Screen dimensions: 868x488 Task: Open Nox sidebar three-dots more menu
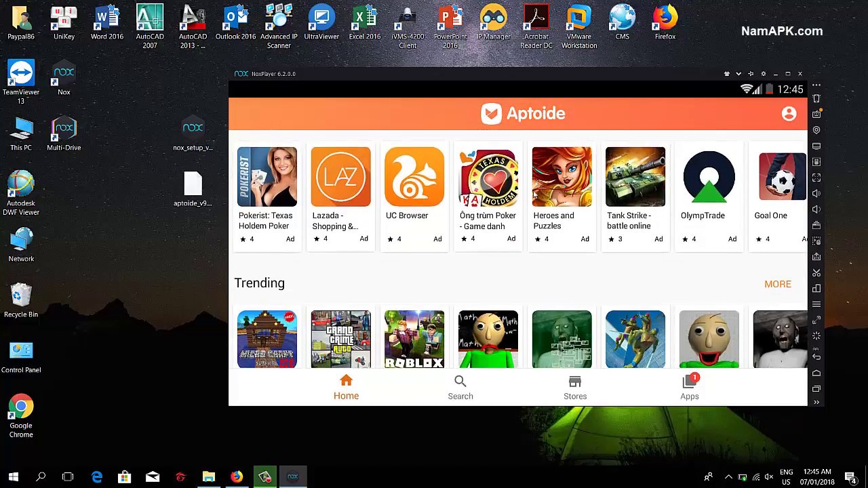pos(816,85)
